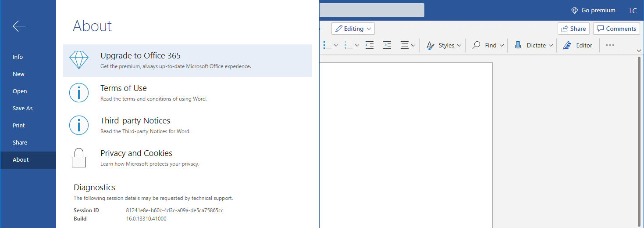The width and height of the screenshot is (644, 228).
Task: Click the Terms of Use info icon
Action: point(79,93)
